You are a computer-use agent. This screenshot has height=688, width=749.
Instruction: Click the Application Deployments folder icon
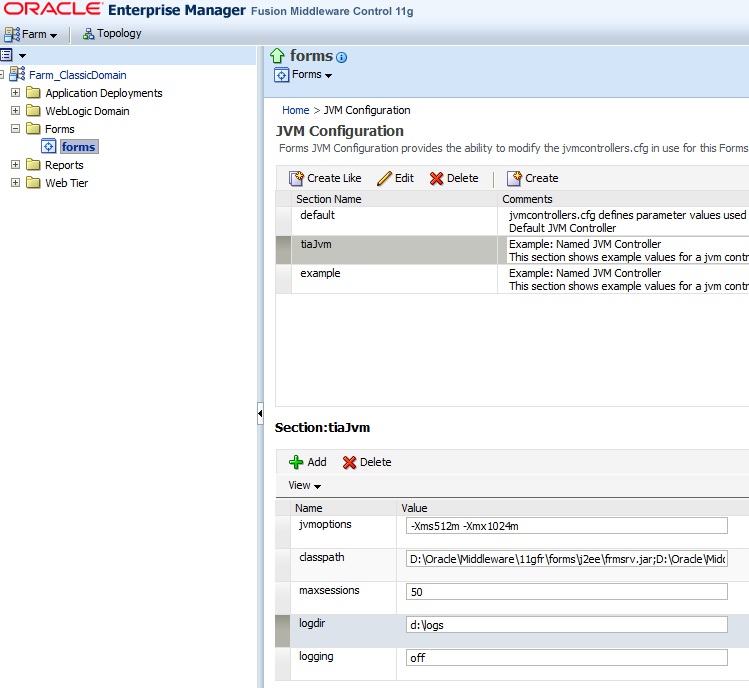(33, 92)
